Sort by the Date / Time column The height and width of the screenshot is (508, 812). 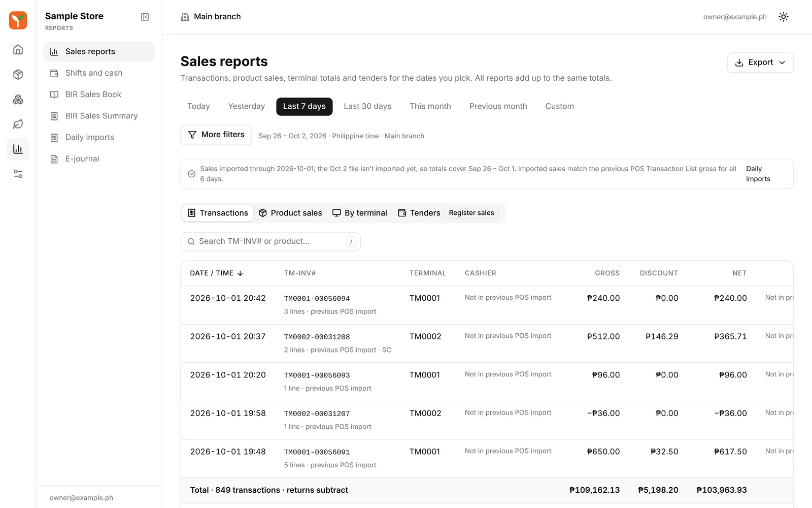[217, 273]
